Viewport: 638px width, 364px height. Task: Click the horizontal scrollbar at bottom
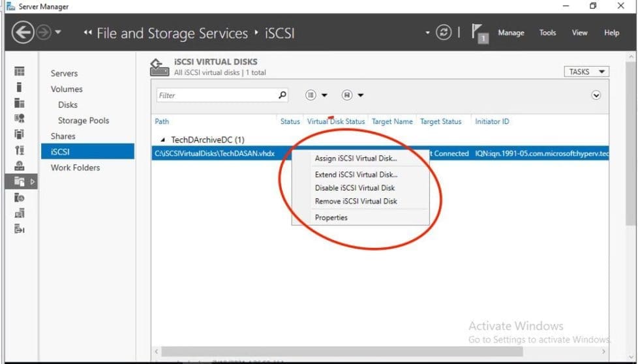pos(339,352)
